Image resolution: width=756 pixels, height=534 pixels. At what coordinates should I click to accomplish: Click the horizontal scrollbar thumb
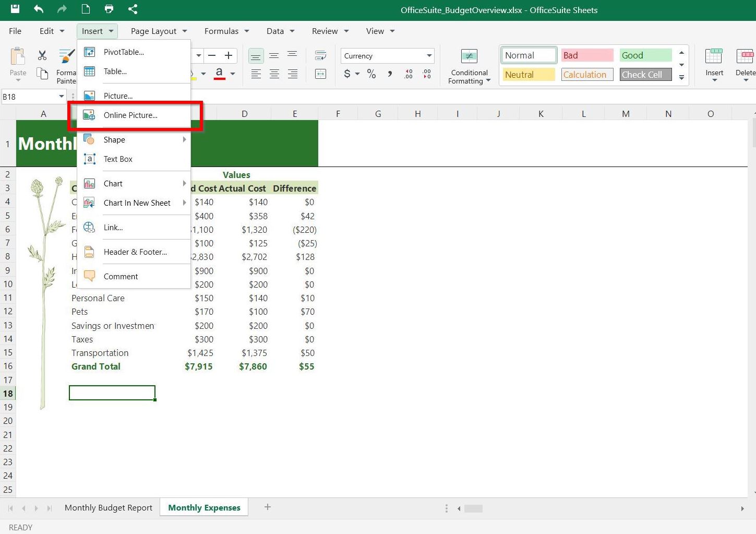473,508
